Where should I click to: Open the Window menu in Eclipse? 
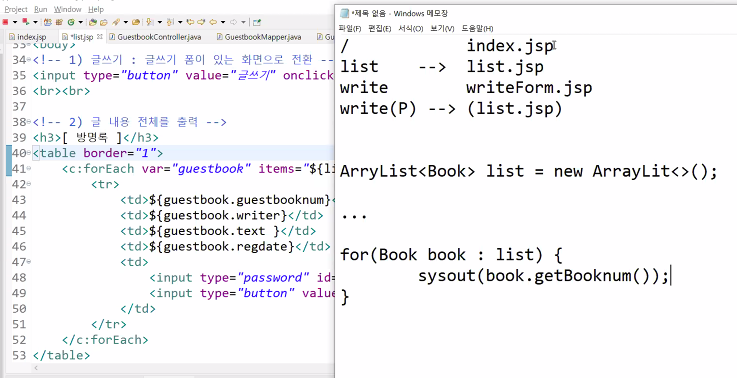click(x=67, y=9)
